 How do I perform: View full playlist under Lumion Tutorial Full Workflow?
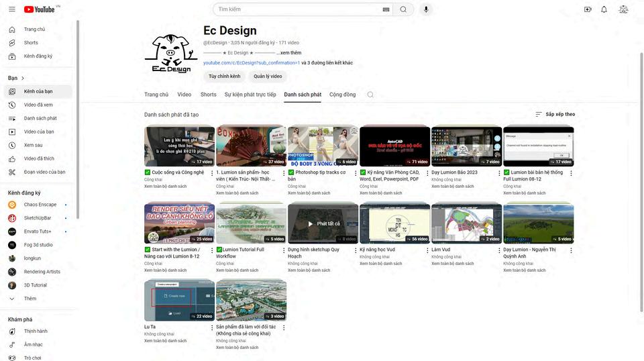coord(237,270)
